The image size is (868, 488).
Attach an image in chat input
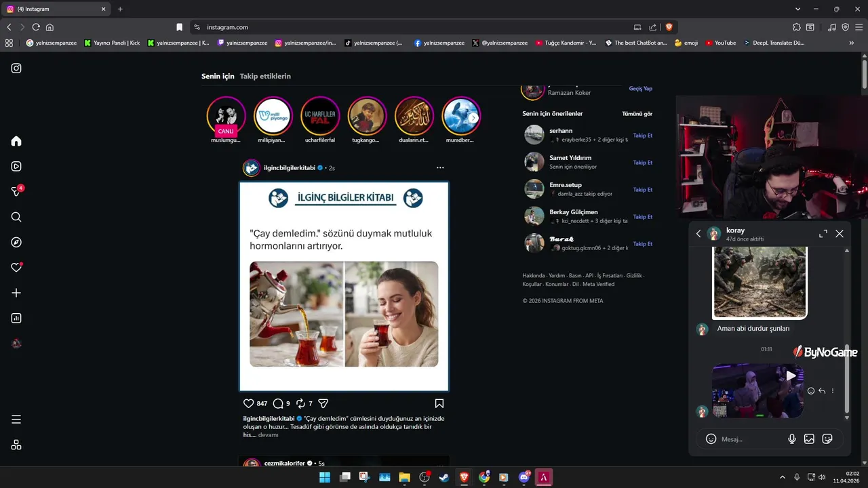[x=809, y=439]
